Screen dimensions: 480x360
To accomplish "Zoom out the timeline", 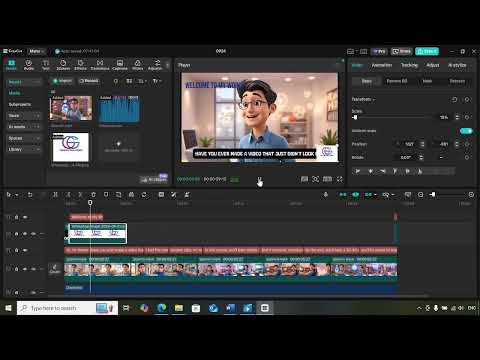I will pos(421,195).
